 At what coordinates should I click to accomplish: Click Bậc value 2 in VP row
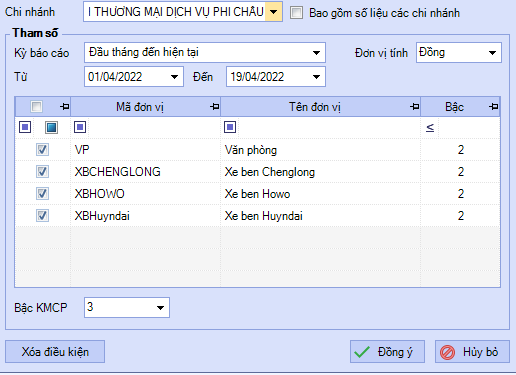(x=461, y=150)
